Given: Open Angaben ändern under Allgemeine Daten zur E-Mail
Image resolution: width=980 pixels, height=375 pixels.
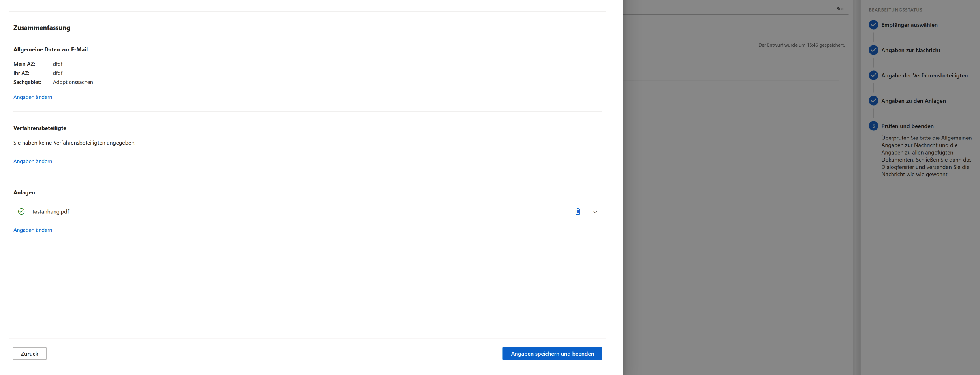Looking at the screenshot, I should [x=33, y=97].
